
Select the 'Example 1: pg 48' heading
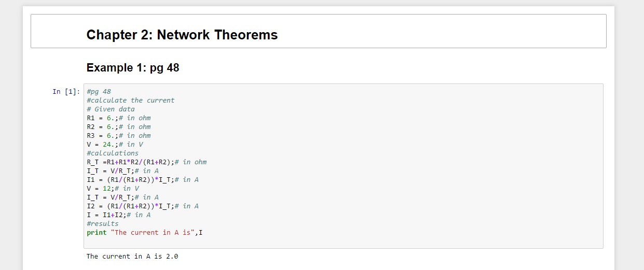133,67
